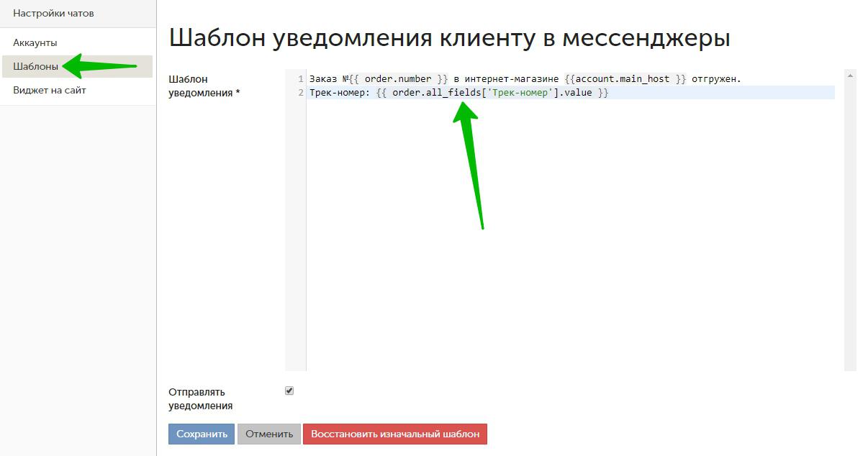Screen dimensions: 868x456
Task: Click line 1 of template starting Заказ №
Action: pos(525,78)
